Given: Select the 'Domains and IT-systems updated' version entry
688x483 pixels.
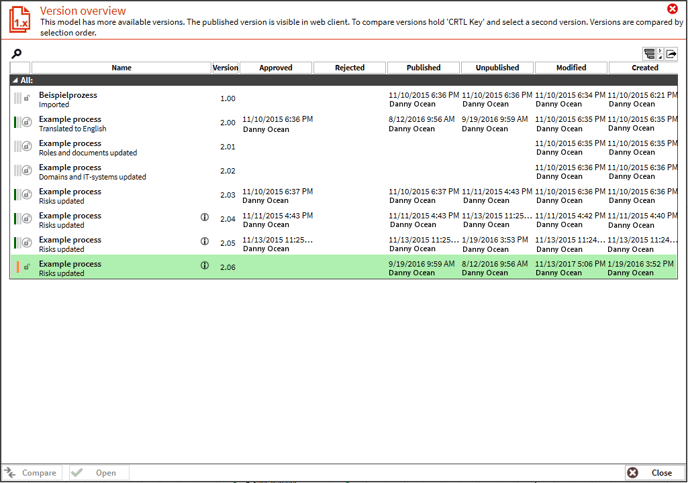Looking at the screenshot, I should [x=92, y=177].
